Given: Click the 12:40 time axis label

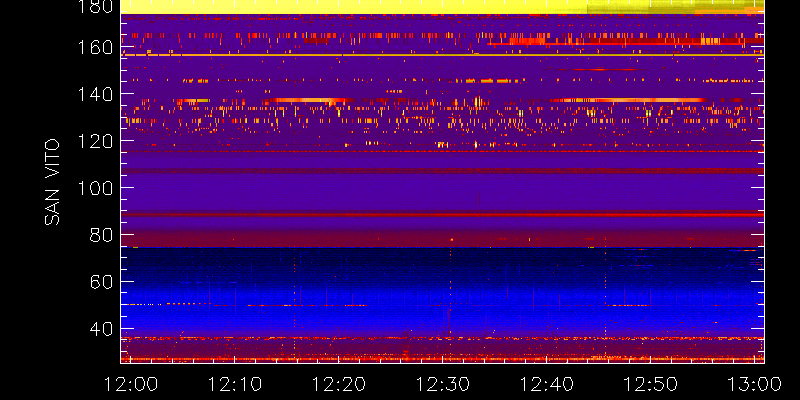Looking at the screenshot, I should coord(547,384).
